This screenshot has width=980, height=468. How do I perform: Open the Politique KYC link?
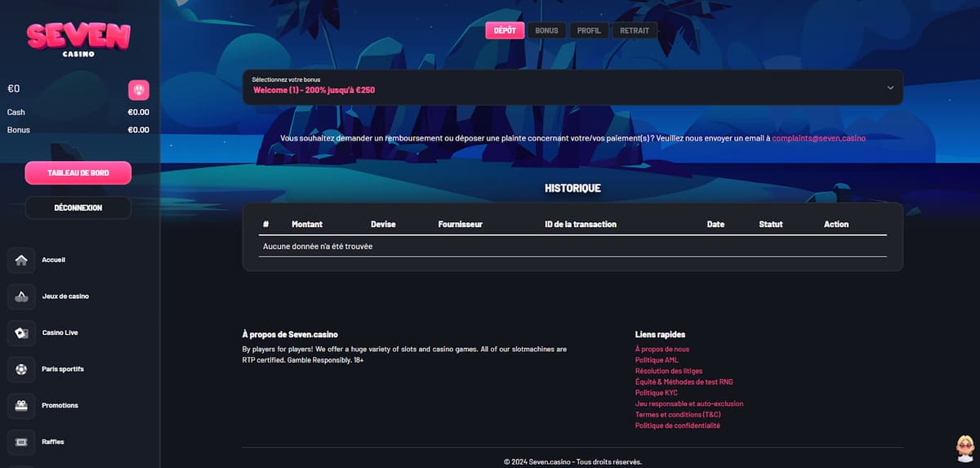(656, 393)
